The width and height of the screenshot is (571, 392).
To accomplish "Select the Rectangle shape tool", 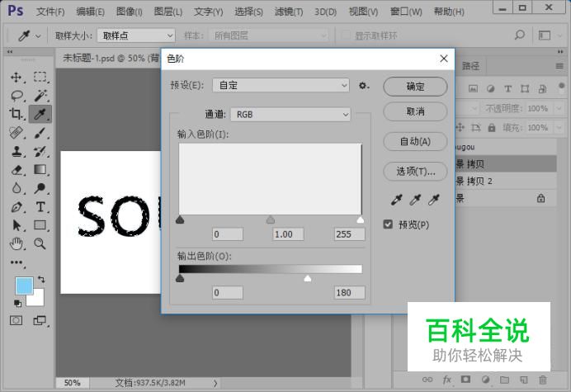I will [x=40, y=225].
